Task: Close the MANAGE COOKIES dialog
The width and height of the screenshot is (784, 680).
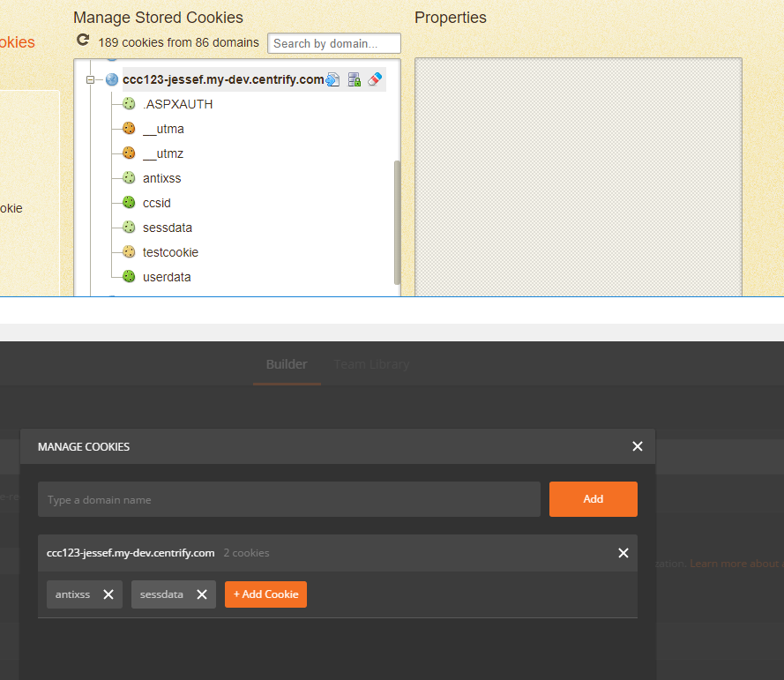Action: [x=637, y=446]
